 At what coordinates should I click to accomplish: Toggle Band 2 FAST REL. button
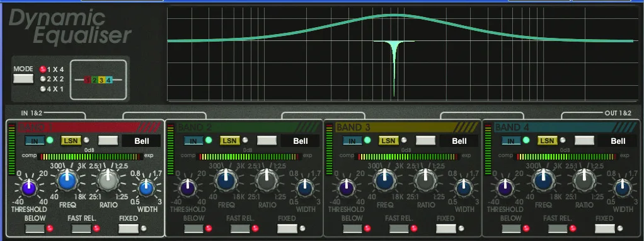pyautogui.click(x=240, y=228)
